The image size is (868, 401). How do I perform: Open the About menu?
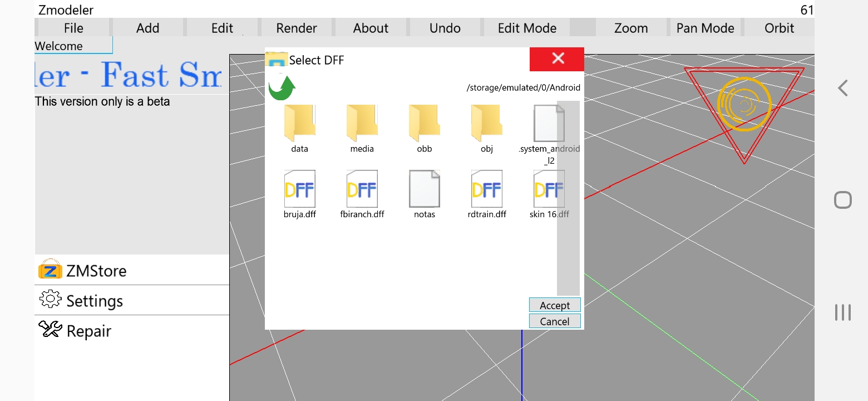(371, 28)
